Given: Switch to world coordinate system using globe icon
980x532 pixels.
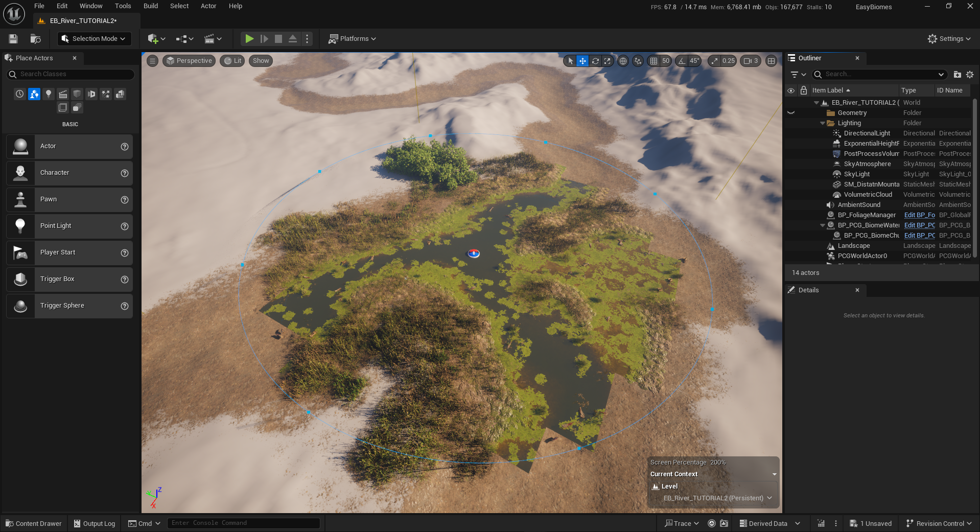Looking at the screenshot, I should click(x=623, y=61).
